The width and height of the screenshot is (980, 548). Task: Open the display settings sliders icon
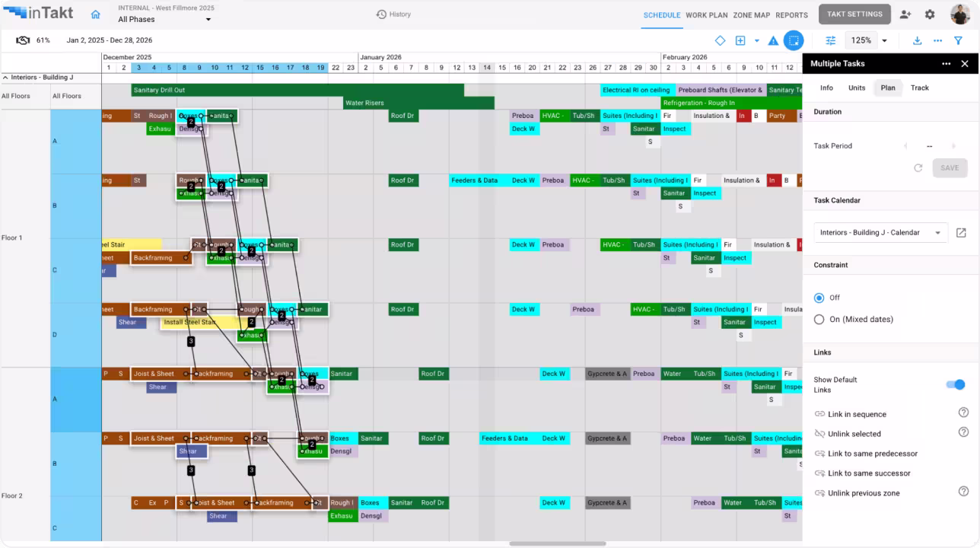point(830,40)
